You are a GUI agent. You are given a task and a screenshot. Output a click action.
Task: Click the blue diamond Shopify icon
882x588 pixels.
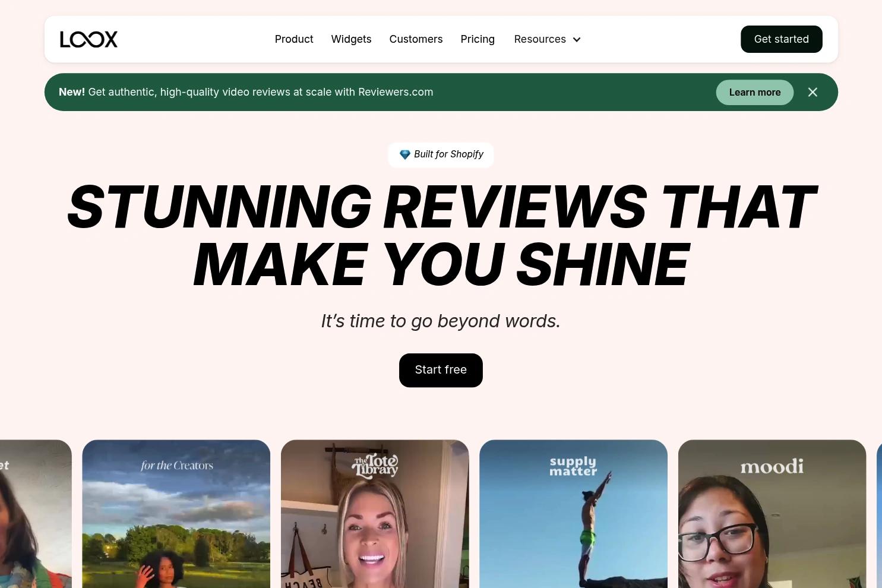tap(405, 154)
